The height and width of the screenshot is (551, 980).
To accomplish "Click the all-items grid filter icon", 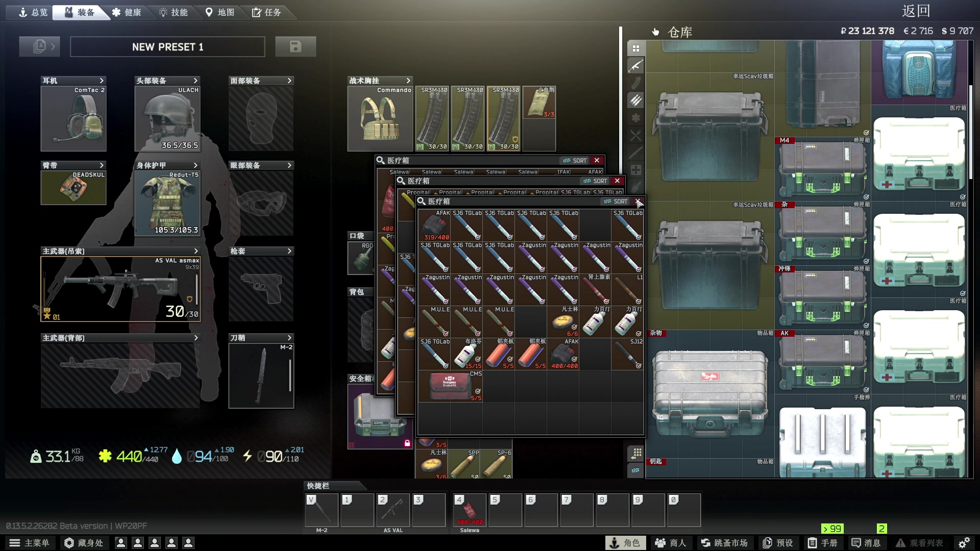I will [x=635, y=48].
